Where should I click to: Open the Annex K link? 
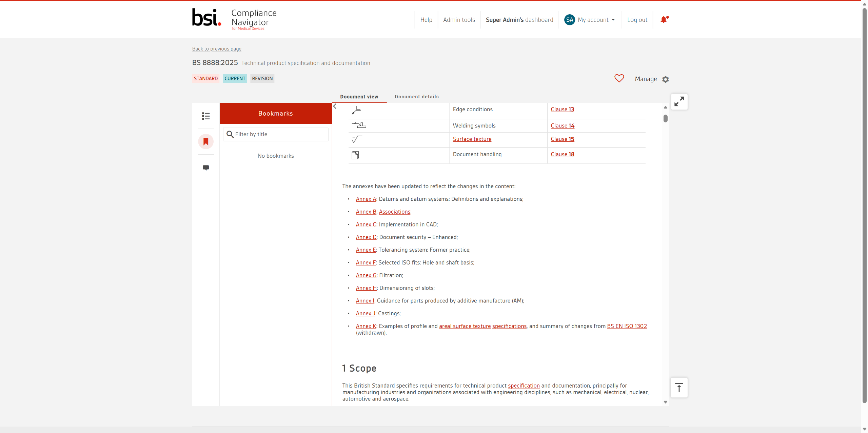(x=366, y=326)
